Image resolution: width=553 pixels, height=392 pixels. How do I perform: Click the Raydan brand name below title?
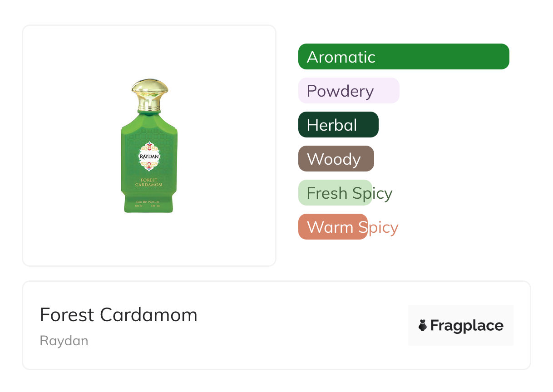[x=64, y=341]
